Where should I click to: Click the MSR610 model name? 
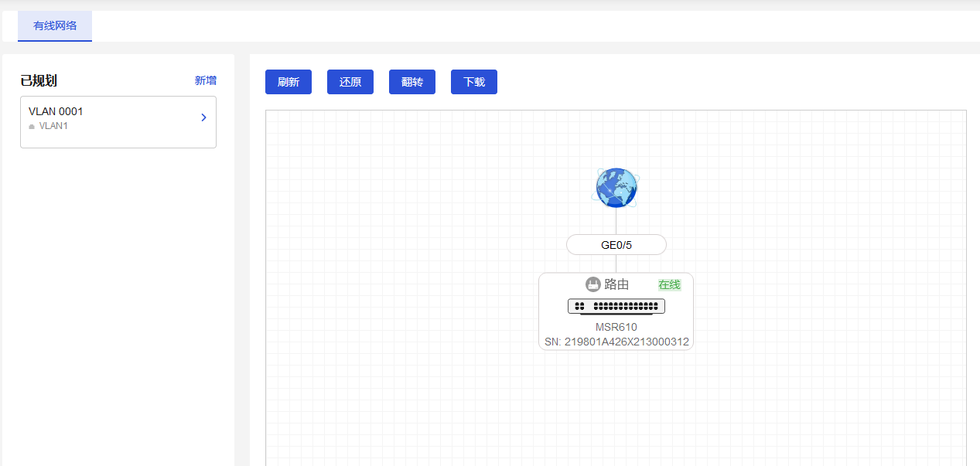tap(616, 327)
